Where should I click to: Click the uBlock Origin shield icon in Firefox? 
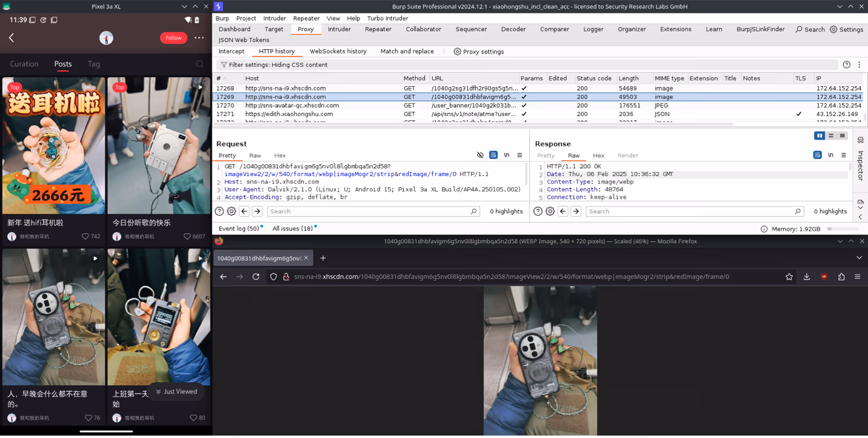point(824,276)
